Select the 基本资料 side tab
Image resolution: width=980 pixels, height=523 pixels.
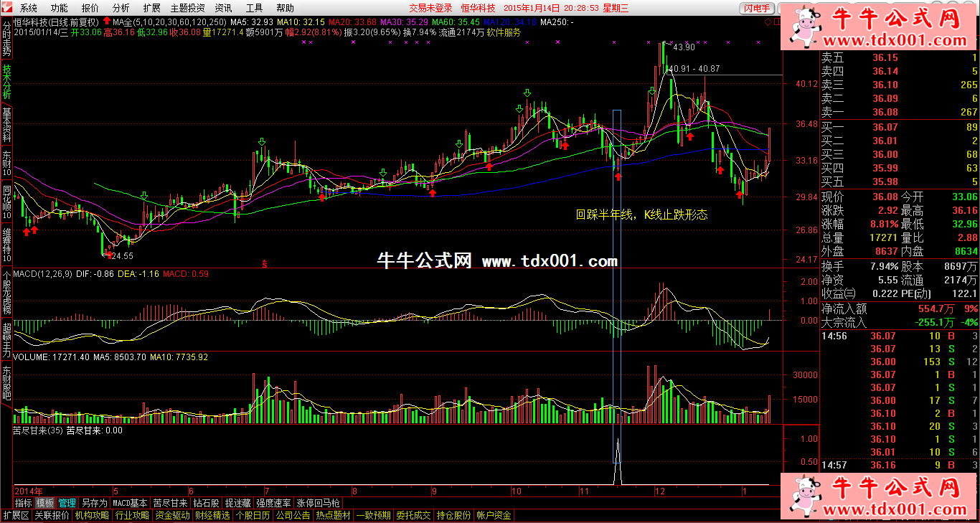(6, 123)
